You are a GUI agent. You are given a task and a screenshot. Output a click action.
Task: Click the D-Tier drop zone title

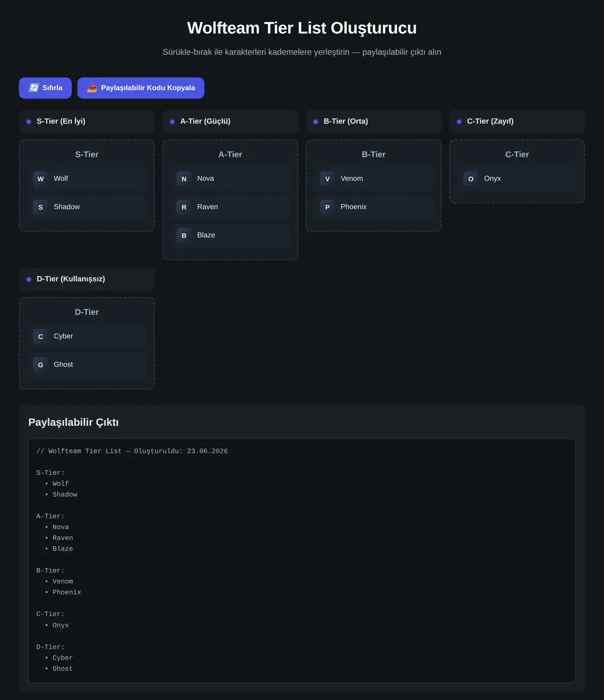click(87, 312)
